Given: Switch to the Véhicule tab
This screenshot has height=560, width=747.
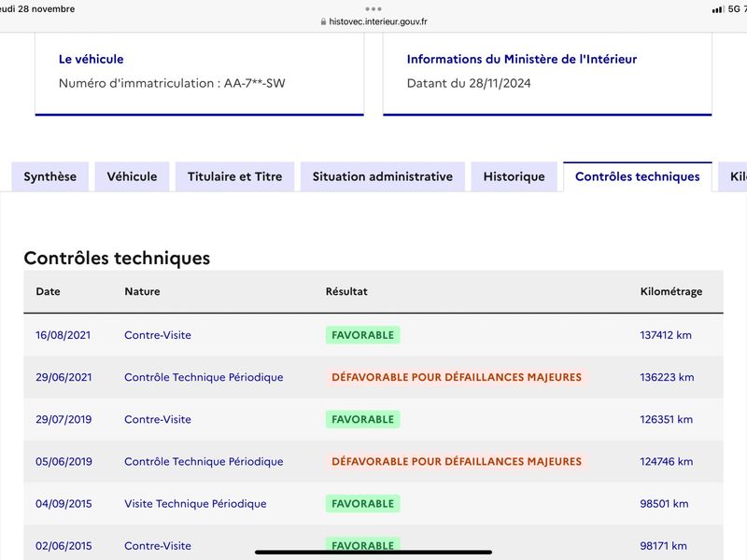Looking at the screenshot, I should click(132, 176).
